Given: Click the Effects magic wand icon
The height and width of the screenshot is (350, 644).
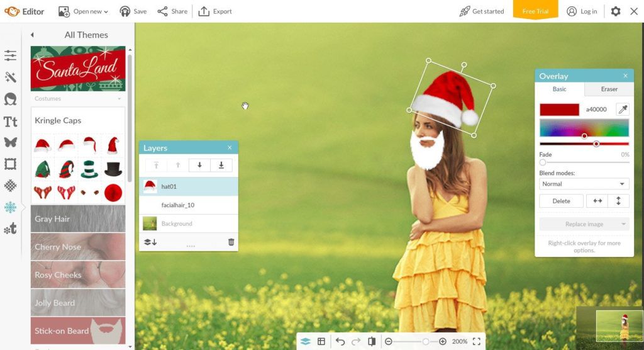Looking at the screenshot, I should tap(10, 77).
